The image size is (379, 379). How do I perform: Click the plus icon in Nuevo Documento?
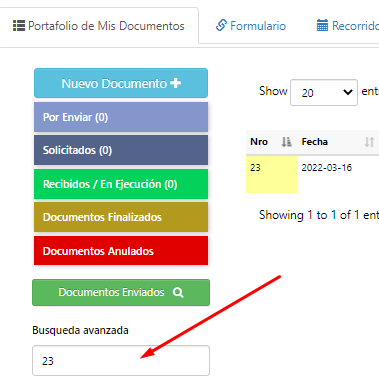176,83
